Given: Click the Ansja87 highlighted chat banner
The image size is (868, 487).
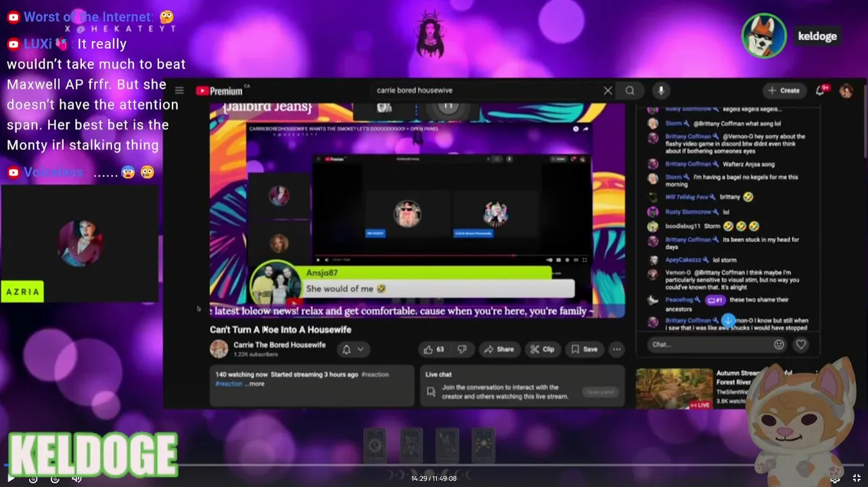Looking at the screenshot, I should pos(413,281).
